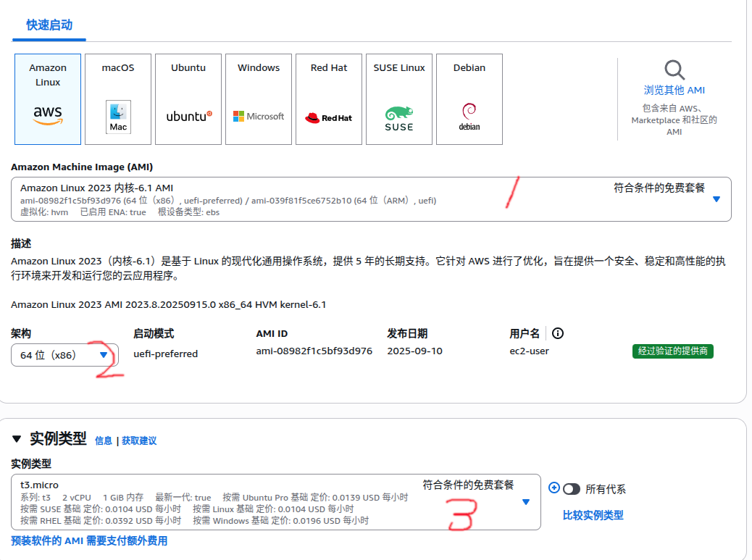This screenshot has height=560, width=752.
Task: Open the 架构 64 位 (x86) dropdown
Action: pos(64,355)
